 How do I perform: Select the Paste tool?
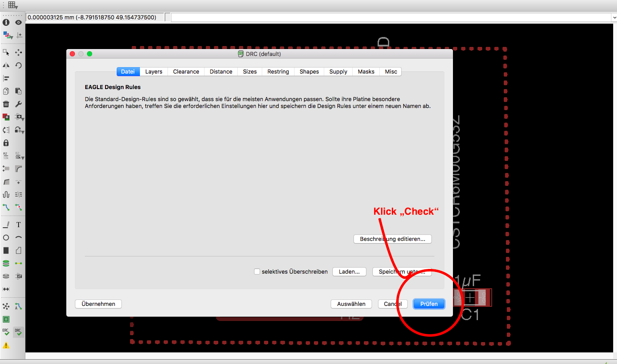tap(19, 91)
